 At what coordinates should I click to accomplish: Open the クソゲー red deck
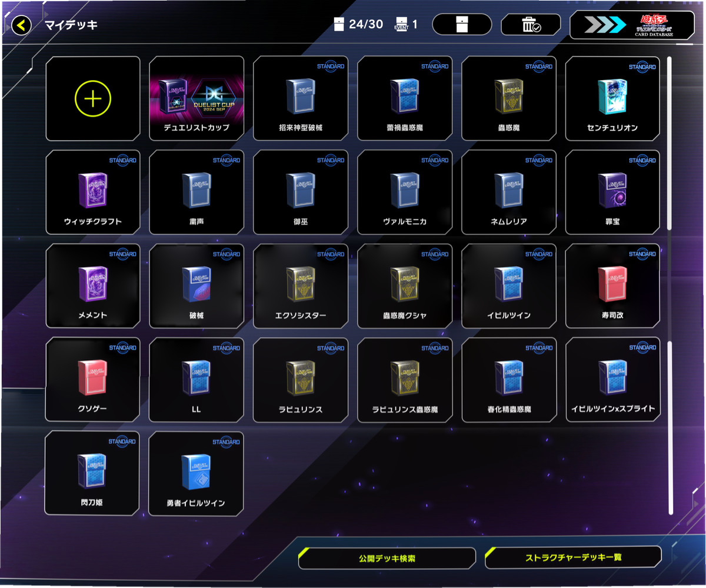point(93,380)
